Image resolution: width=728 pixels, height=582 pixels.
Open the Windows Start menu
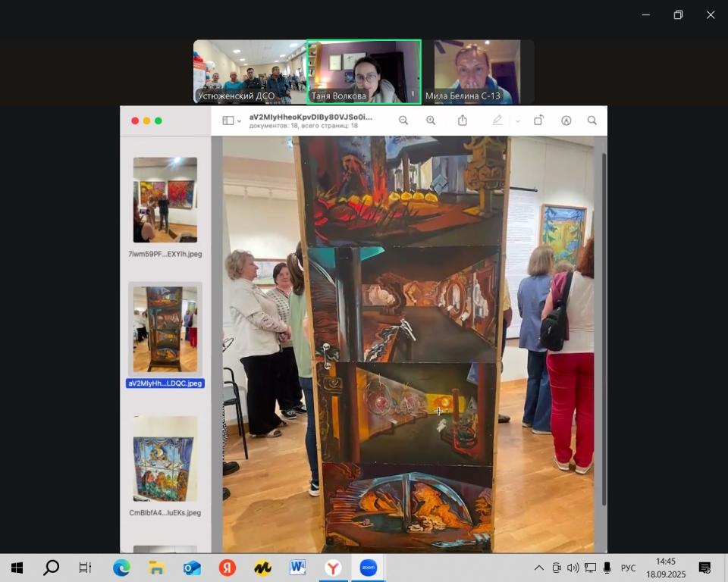coord(17,568)
